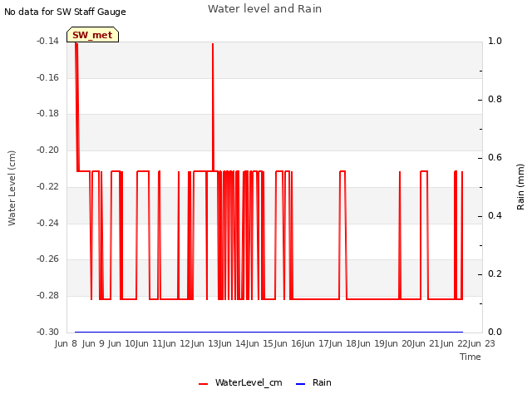Viewport: 532px width, 399px height.
Task: Click the 0.8 rain axis tick label
Action: [495, 100]
